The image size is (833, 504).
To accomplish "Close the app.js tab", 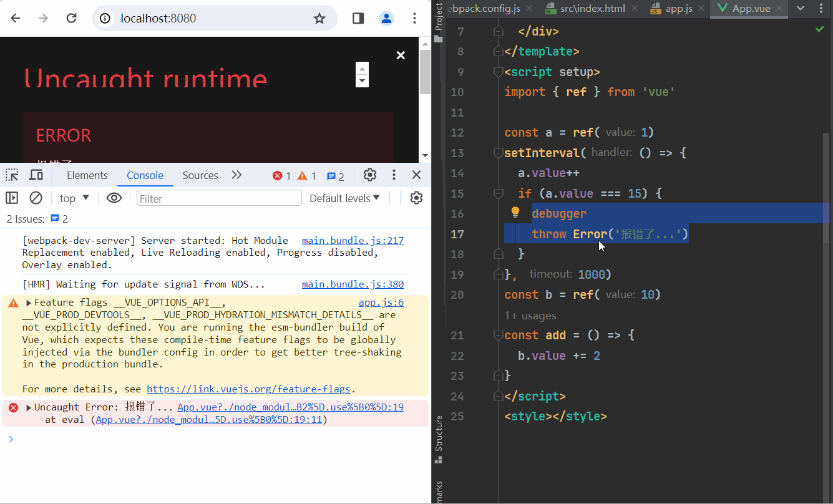I will pos(703,8).
